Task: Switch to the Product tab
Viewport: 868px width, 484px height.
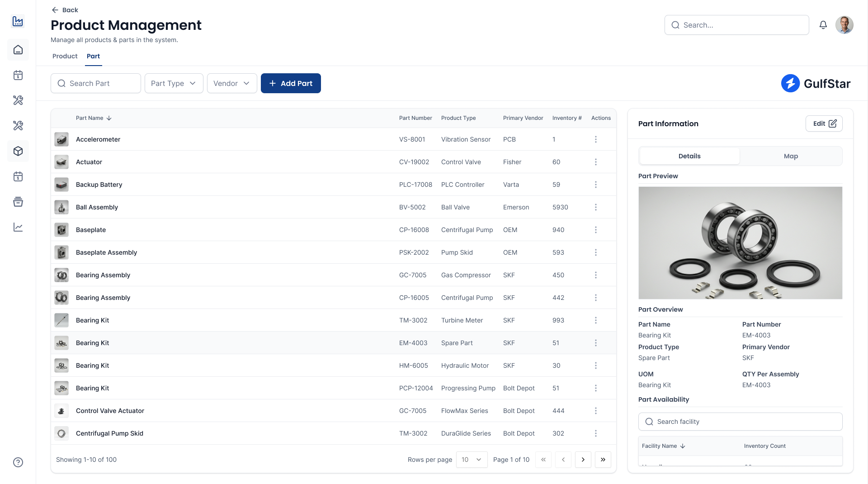Action: [65, 56]
